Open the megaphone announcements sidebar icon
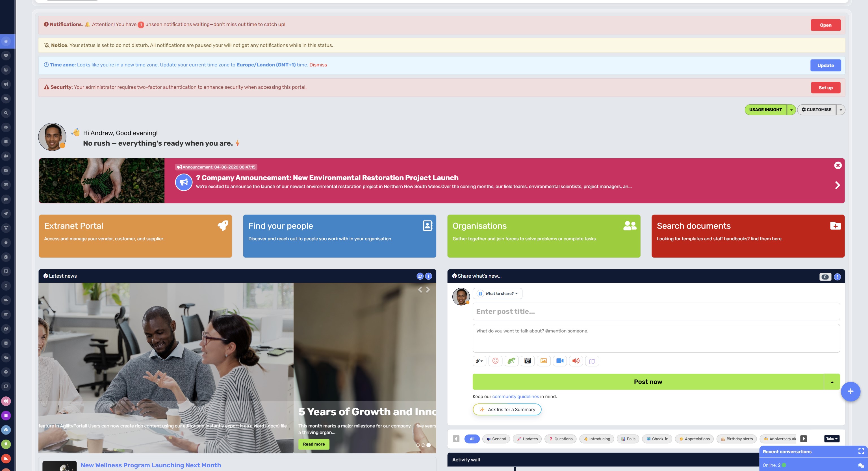 6,84
